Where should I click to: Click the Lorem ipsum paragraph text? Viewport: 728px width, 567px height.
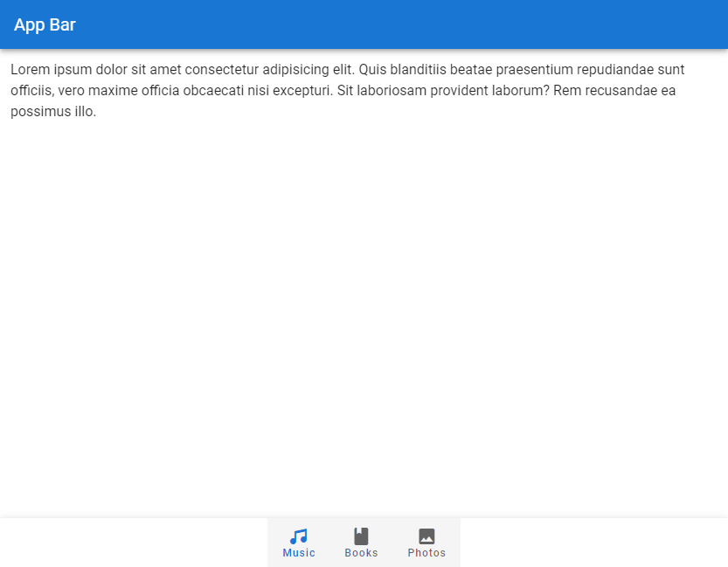(x=347, y=91)
